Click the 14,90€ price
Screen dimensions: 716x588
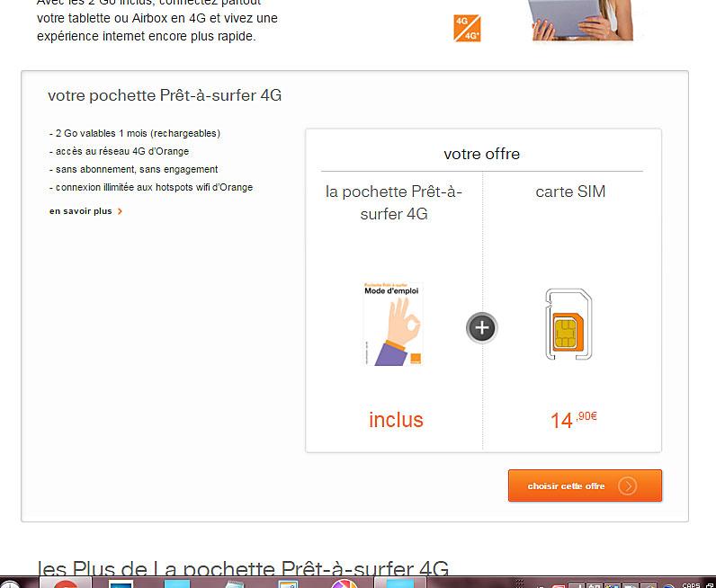pos(573,420)
